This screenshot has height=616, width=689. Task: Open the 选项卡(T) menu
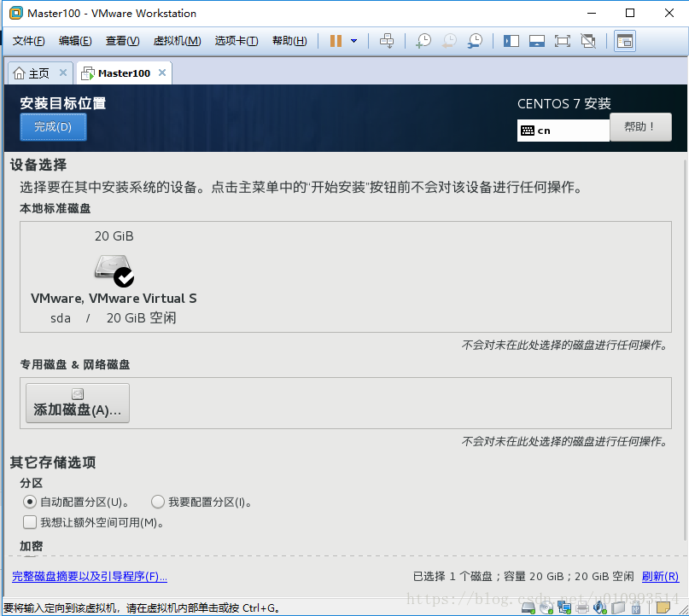pyautogui.click(x=236, y=41)
